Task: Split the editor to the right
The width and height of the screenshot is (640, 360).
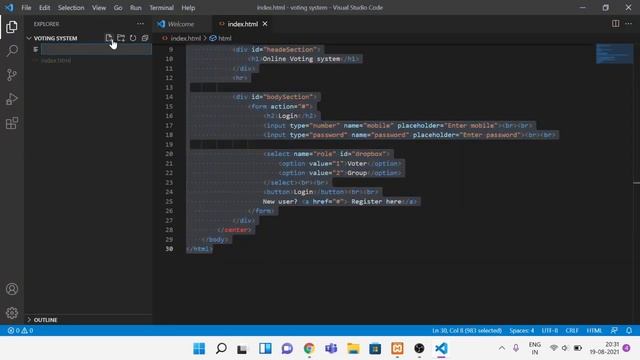Action: 616,24
